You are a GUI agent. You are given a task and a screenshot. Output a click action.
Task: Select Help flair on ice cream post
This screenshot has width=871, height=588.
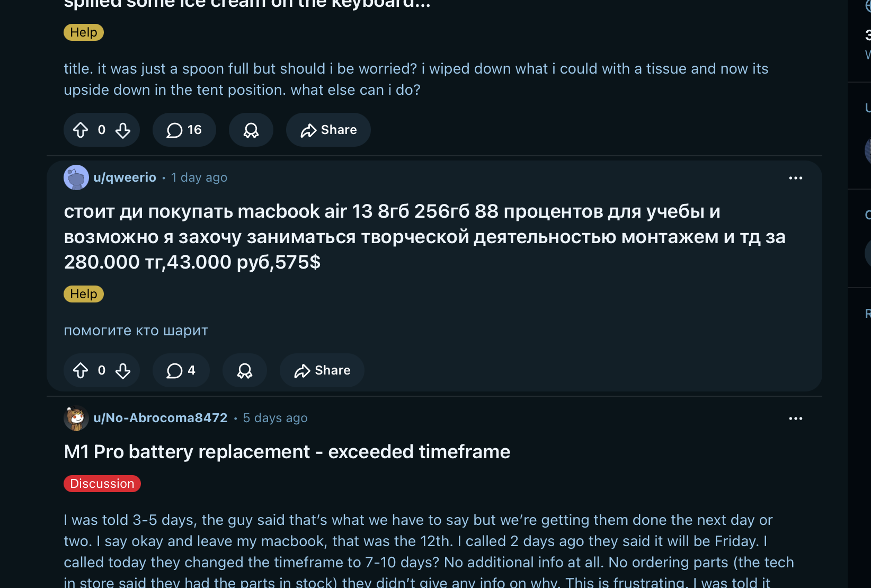point(84,32)
